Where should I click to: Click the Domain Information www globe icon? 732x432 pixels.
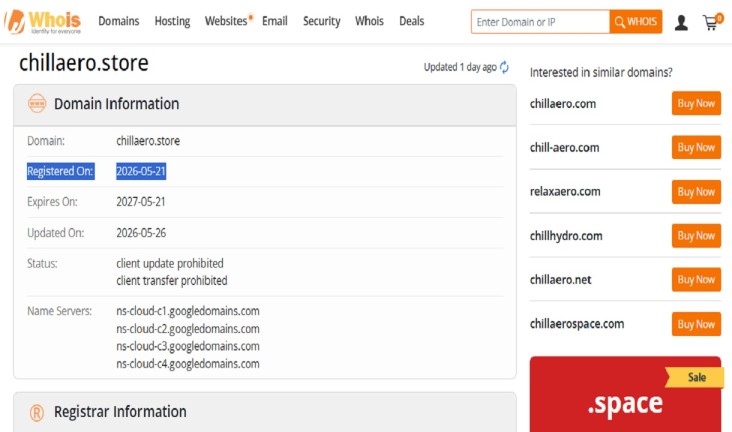[x=37, y=103]
